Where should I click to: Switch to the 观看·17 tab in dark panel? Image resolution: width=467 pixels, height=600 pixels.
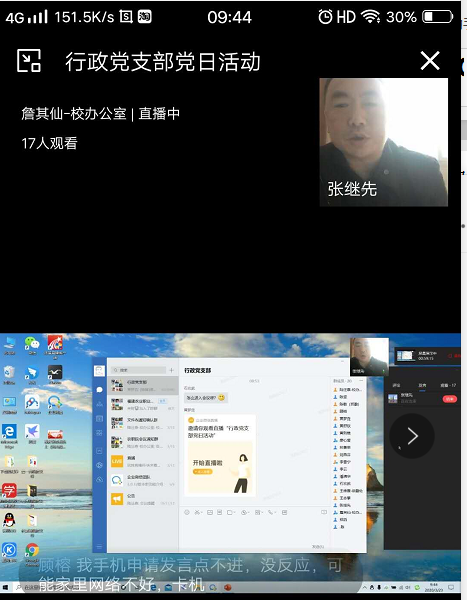tap(448, 385)
